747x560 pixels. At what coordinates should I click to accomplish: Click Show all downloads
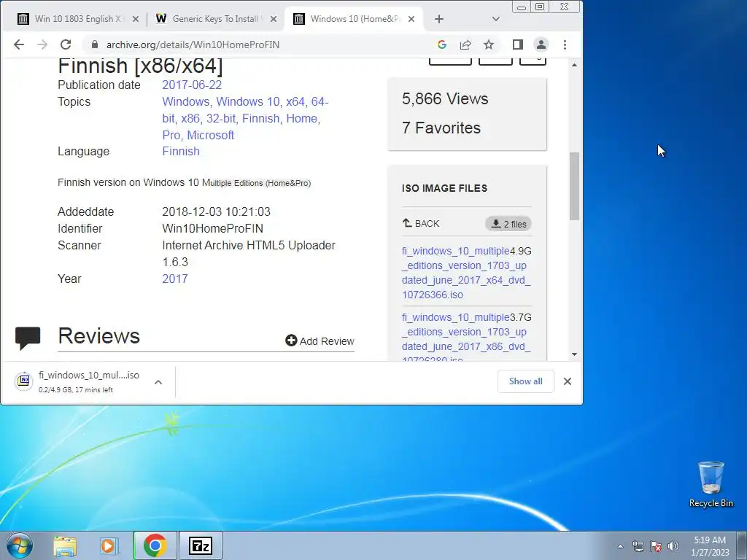tap(525, 381)
